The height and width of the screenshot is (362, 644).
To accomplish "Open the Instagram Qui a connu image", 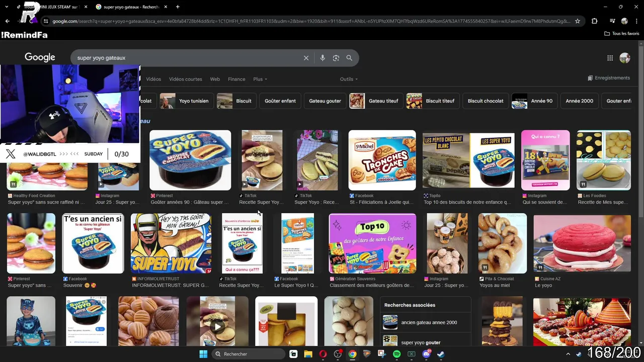I will point(545,160).
